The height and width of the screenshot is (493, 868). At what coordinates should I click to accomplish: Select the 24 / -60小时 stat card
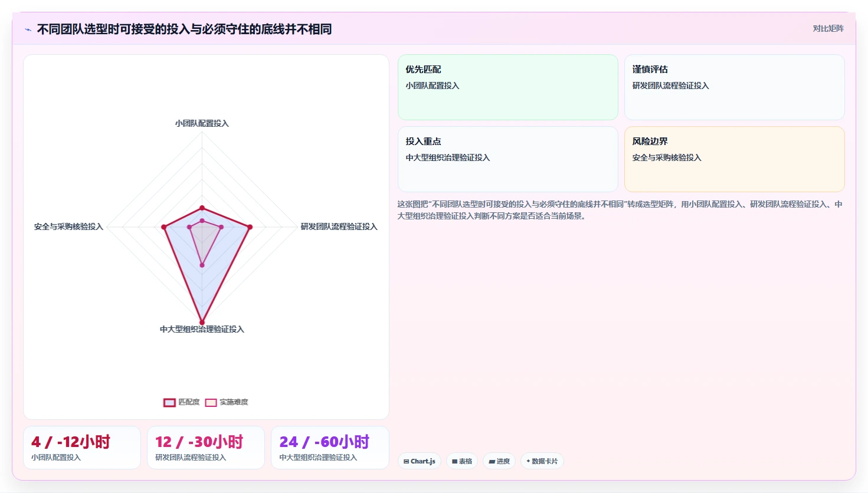tap(330, 448)
